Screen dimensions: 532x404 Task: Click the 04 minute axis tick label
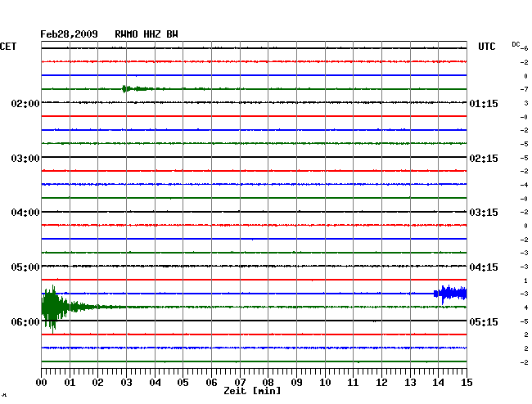155,382
